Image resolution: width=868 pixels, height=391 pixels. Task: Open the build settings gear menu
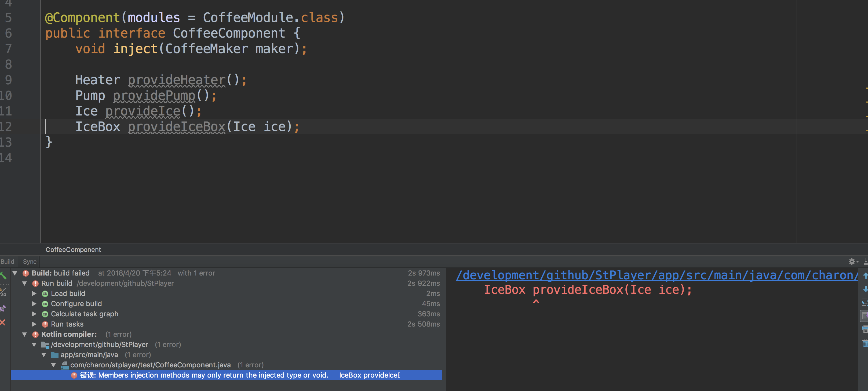pyautogui.click(x=852, y=262)
